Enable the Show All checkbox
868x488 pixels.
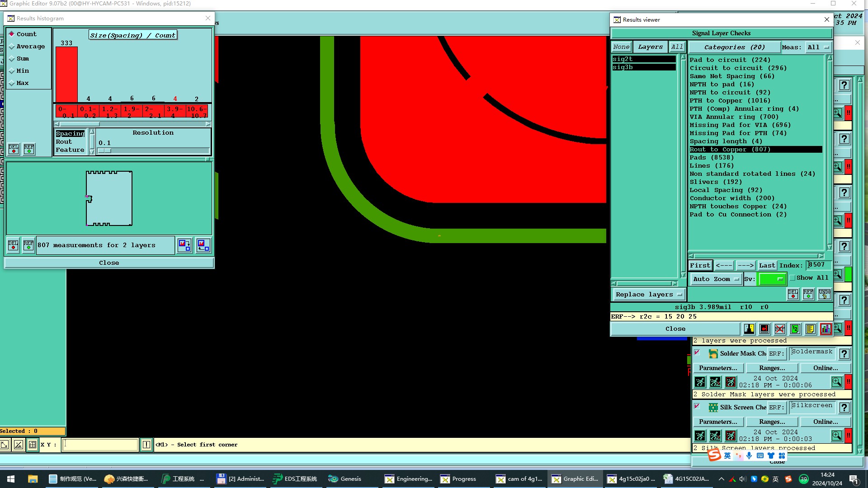(792, 278)
